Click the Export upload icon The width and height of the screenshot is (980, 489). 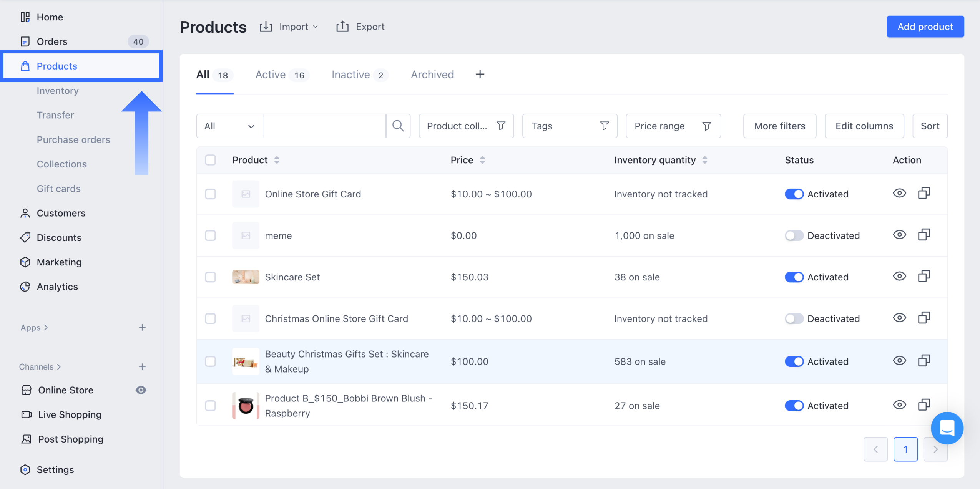tap(342, 27)
